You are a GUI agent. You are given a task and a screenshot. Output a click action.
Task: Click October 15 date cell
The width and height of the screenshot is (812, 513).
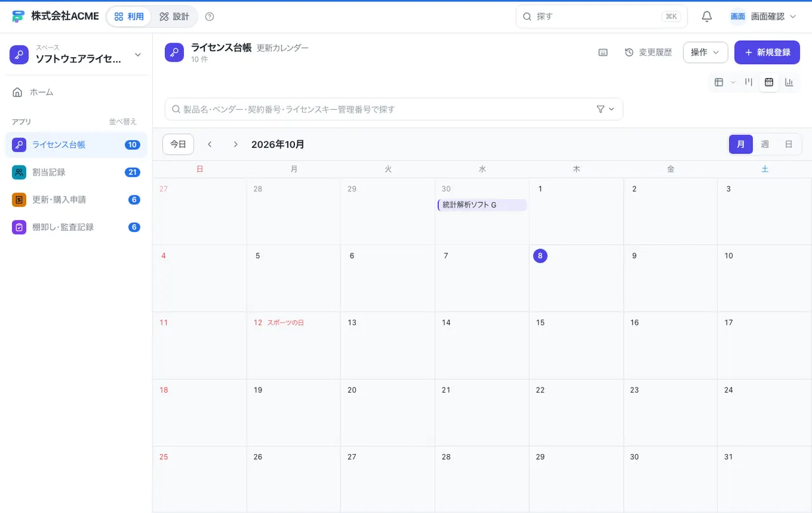click(576, 346)
